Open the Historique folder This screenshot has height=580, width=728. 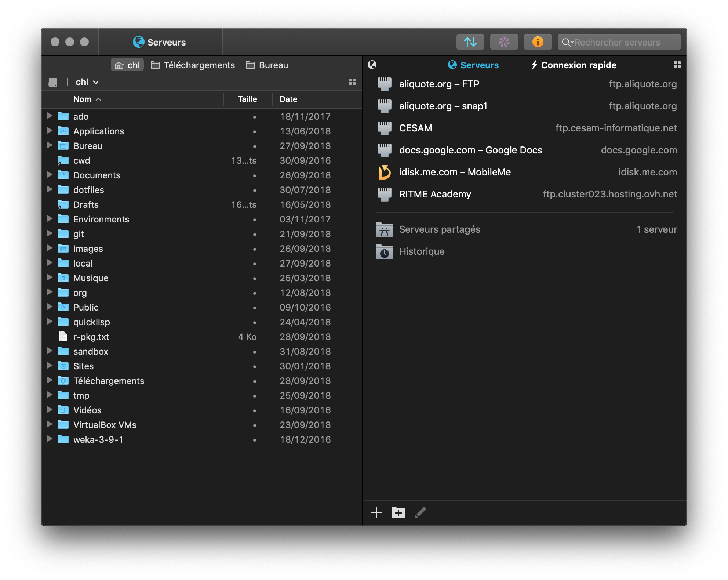point(422,251)
